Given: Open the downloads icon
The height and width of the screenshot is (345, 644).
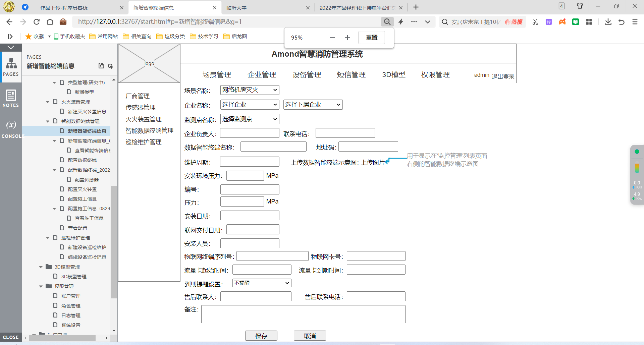Looking at the screenshot, I should pyautogui.click(x=608, y=22).
